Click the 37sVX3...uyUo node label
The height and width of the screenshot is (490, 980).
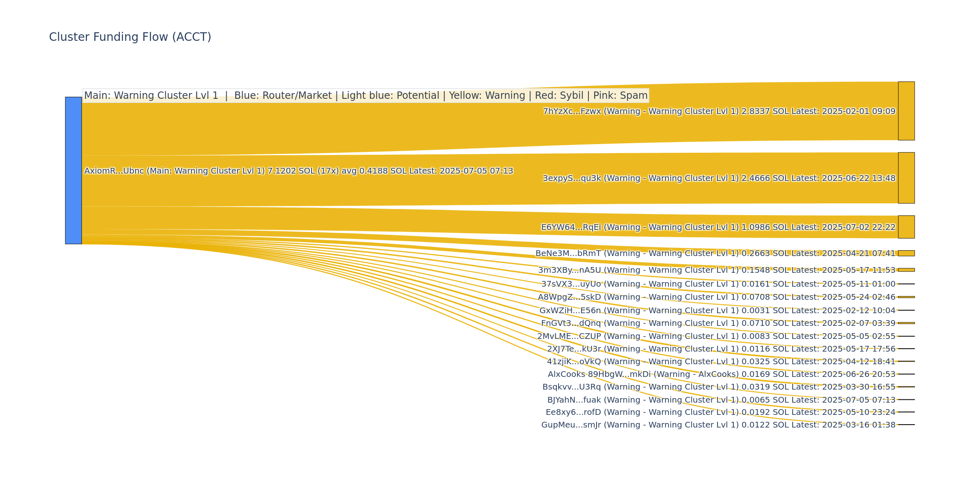pyautogui.click(x=718, y=284)
